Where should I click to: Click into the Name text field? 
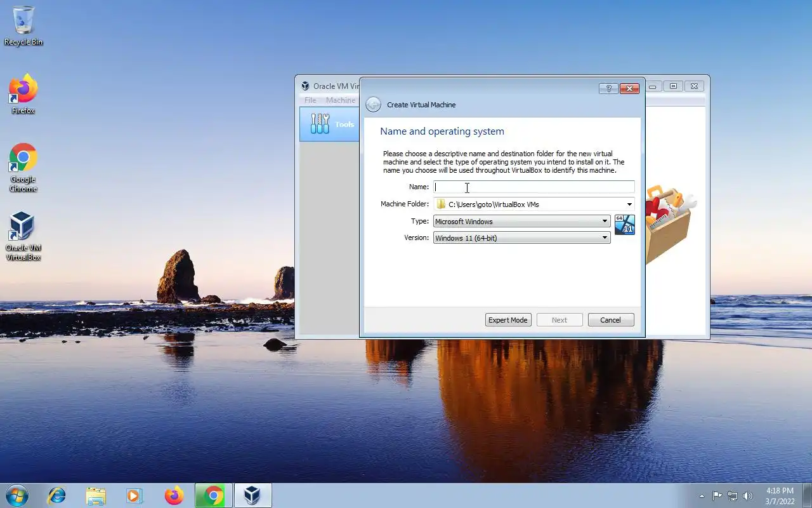534,187
